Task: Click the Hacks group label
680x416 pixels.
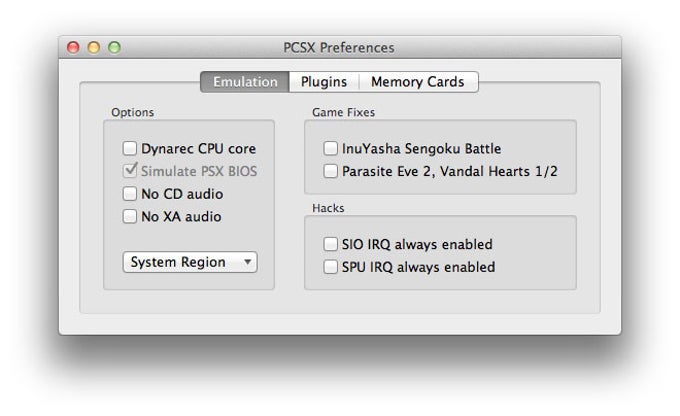Action: tap(328, 208)
